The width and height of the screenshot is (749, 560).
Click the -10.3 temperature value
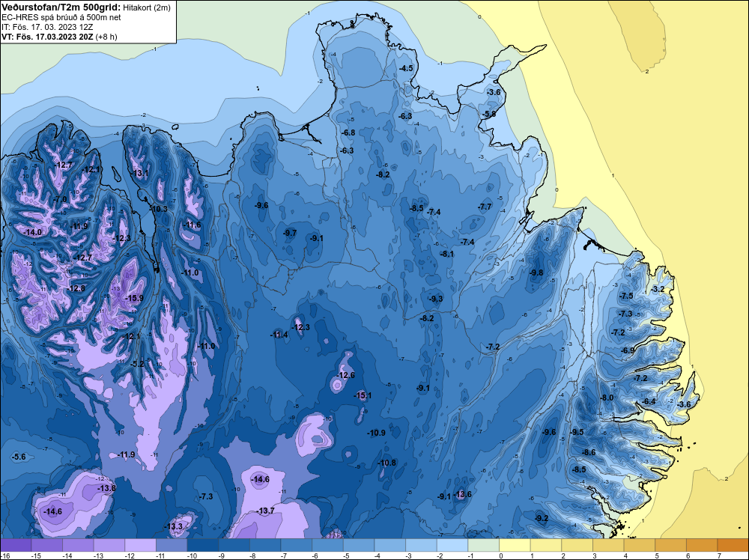pyautogui.click(x=159, y=209)
